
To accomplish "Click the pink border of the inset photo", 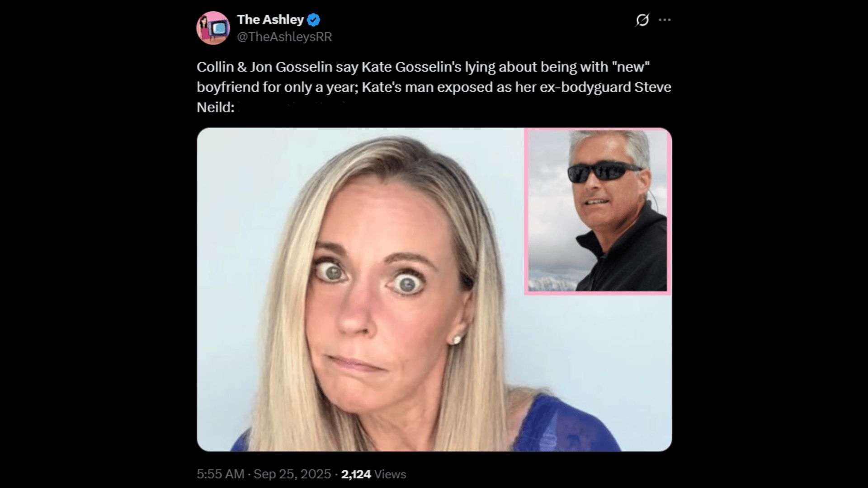I will pos(527,211).
